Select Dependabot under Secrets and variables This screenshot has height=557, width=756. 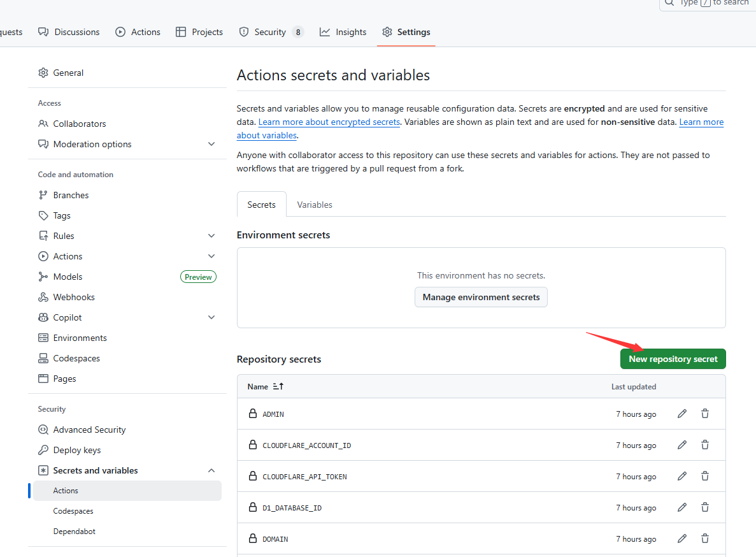point(75,532)
